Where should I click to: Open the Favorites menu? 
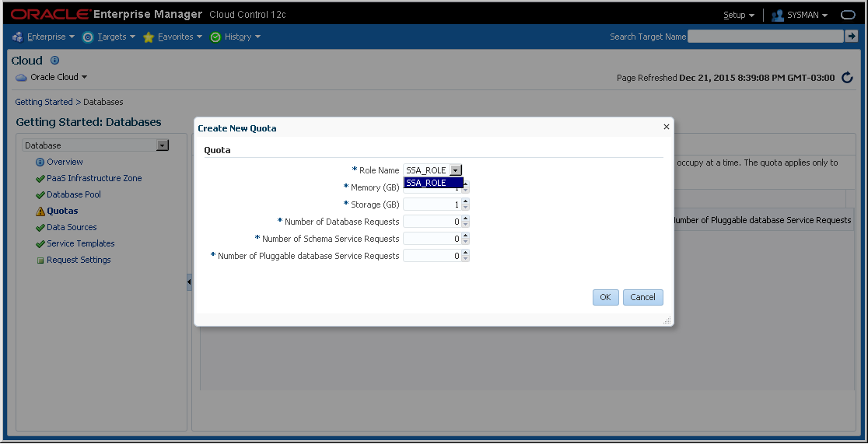click(180, 37)
